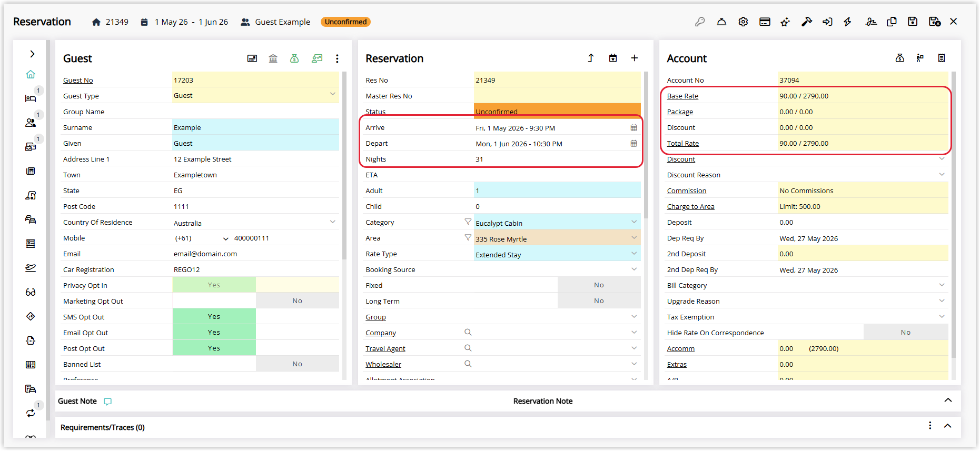Click the bed icon in left sidebar

click(x=31, y=98)
